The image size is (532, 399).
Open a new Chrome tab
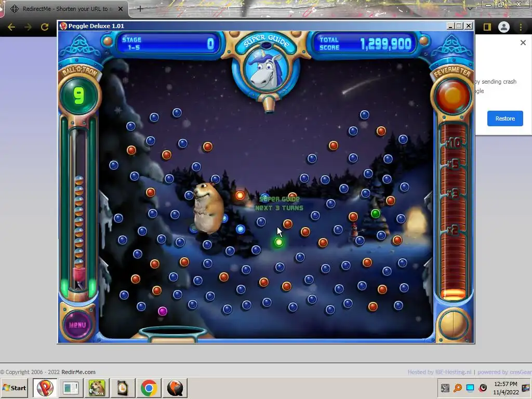pos(140,9)
